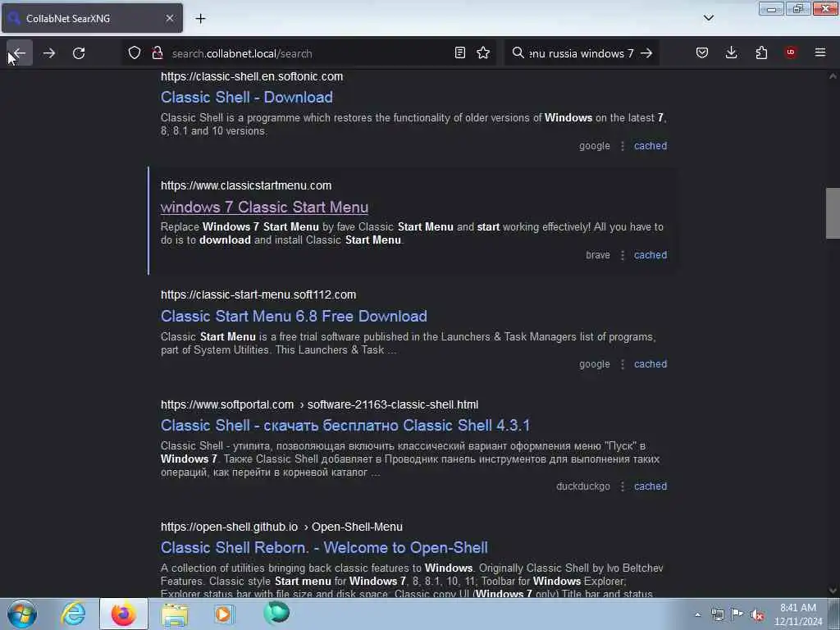Viewport: 840px width, 630px height.
Task: Expand options dots next to brave label
Action: coord(622,255)
